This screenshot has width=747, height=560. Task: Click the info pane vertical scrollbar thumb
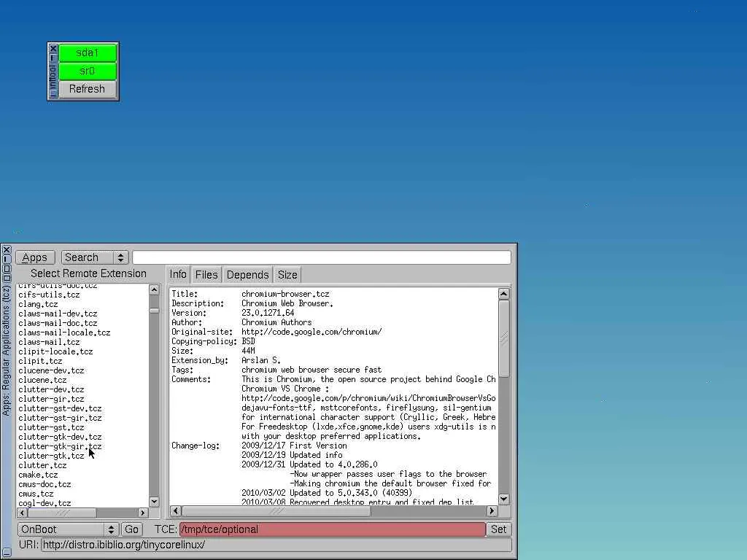click(504, 338)
